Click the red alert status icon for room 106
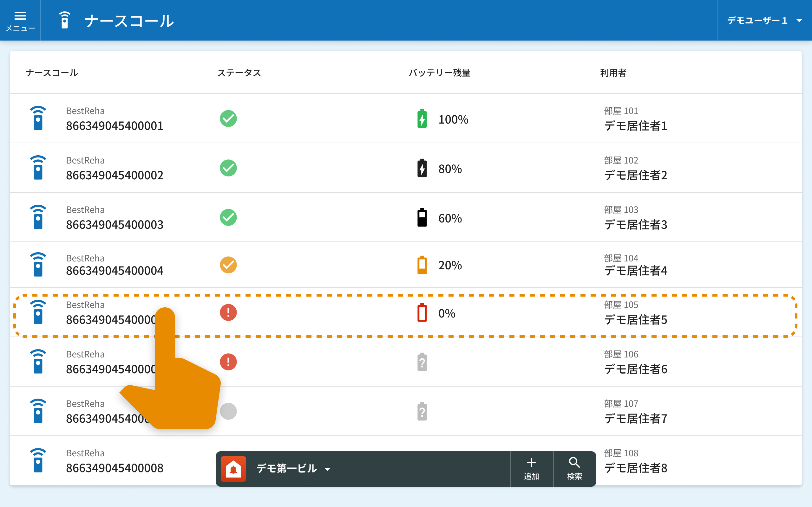 [228, 362]
